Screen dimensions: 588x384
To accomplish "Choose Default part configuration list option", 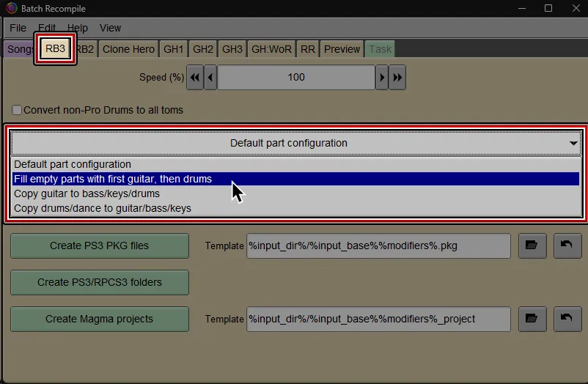I will pos(295,164).
